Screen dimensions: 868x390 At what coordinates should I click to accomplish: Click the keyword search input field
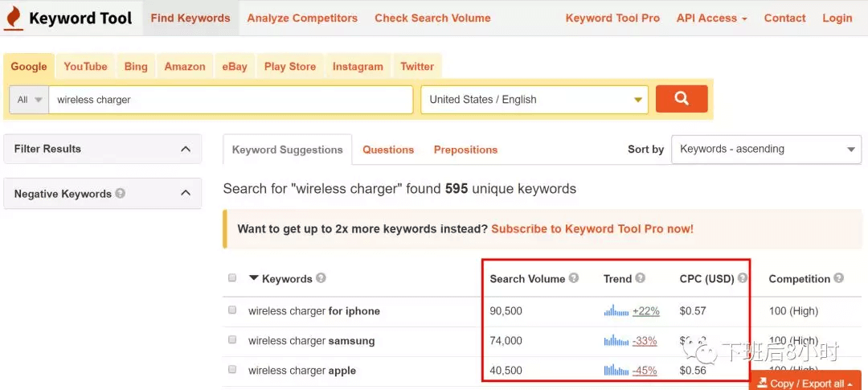tap(231, 100)
